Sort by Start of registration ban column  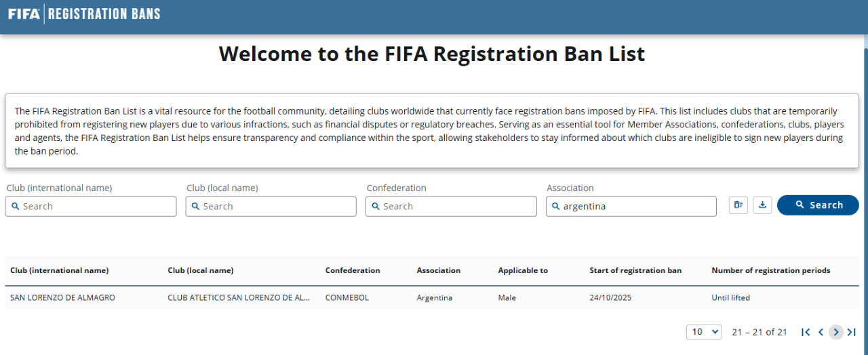tap(635, 270)
